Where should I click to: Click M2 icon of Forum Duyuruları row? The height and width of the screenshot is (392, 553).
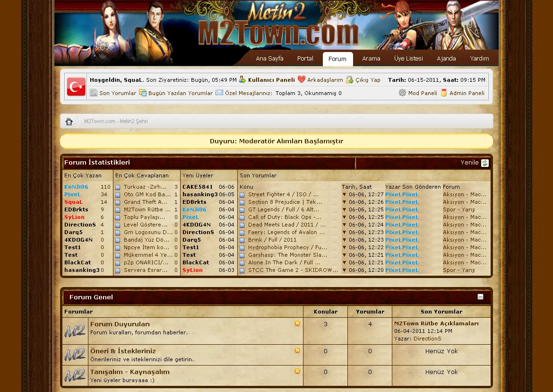point(75,331)
